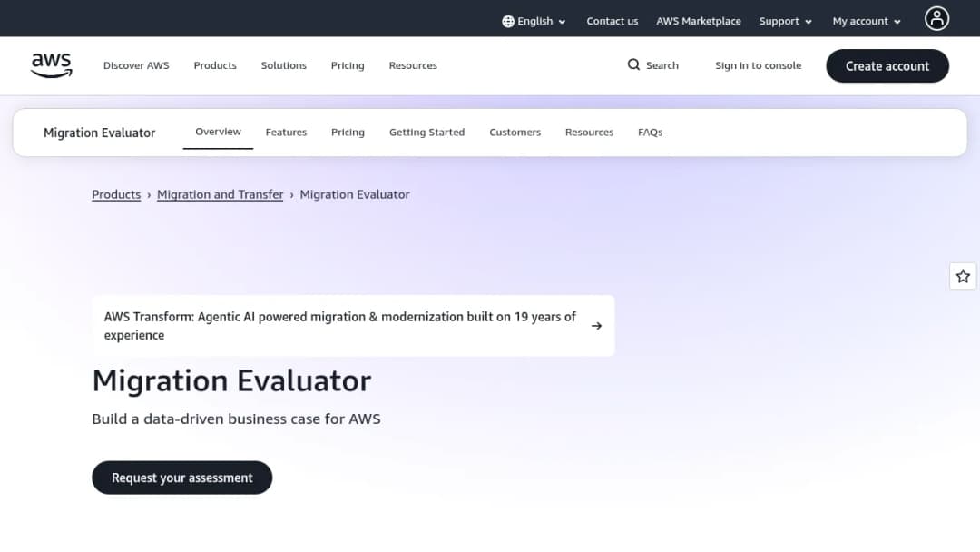Open the Discover AWS menu
980x552 pixels.
tap(136, 65)
